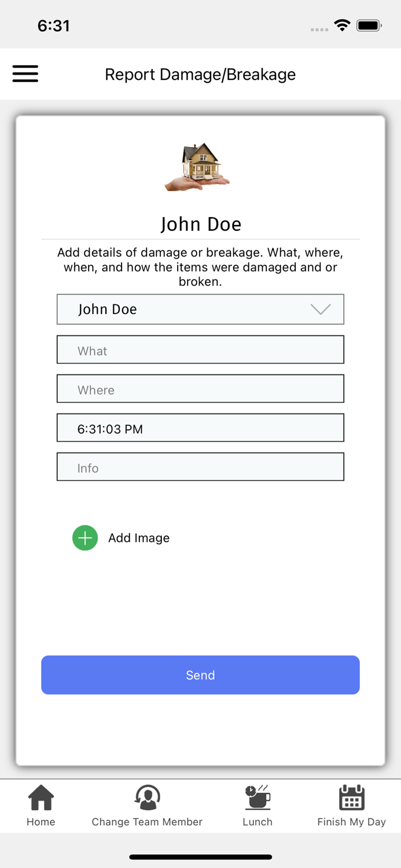Tap the Add Image label
This screenshot has width=401, height=868.
(x=139, y=538)
